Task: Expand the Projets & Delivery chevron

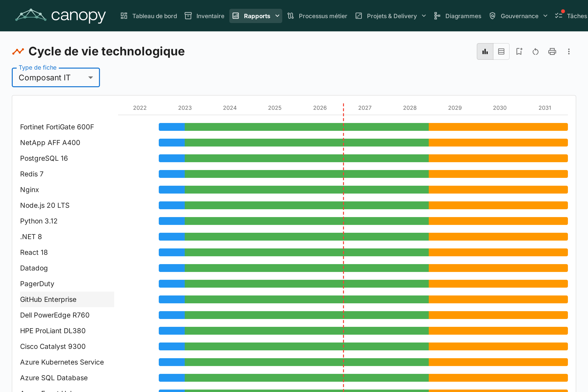Action: [x=424, y=16]
